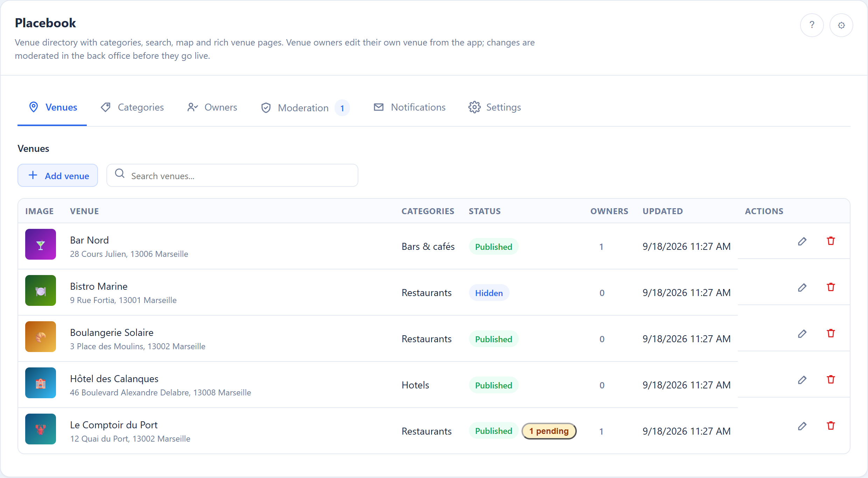
Task: Select the Bar Nord venue name
Action: 89,240
